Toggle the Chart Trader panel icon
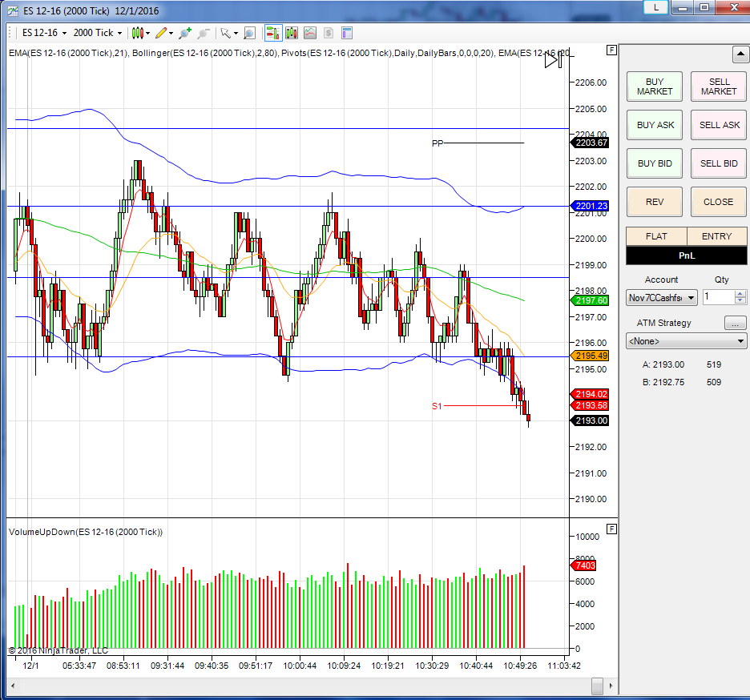The width and height of the screenshot is (750, 700). click(x=273, y=33)
